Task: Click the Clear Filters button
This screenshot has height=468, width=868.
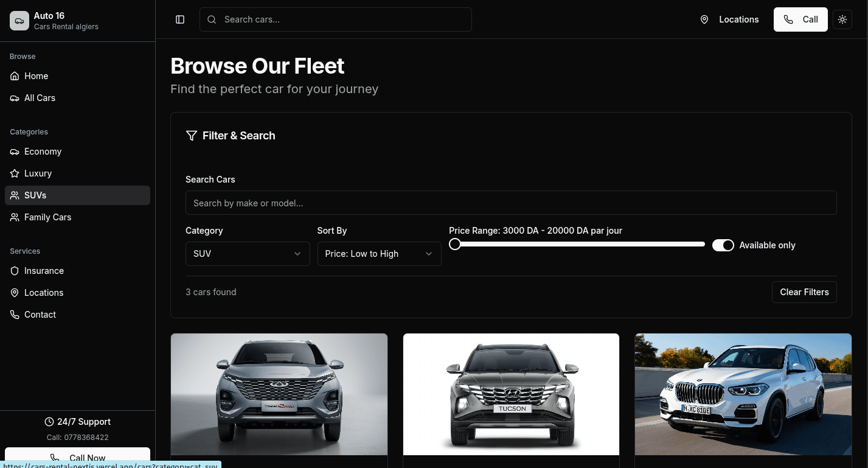Action: (804, 292)
